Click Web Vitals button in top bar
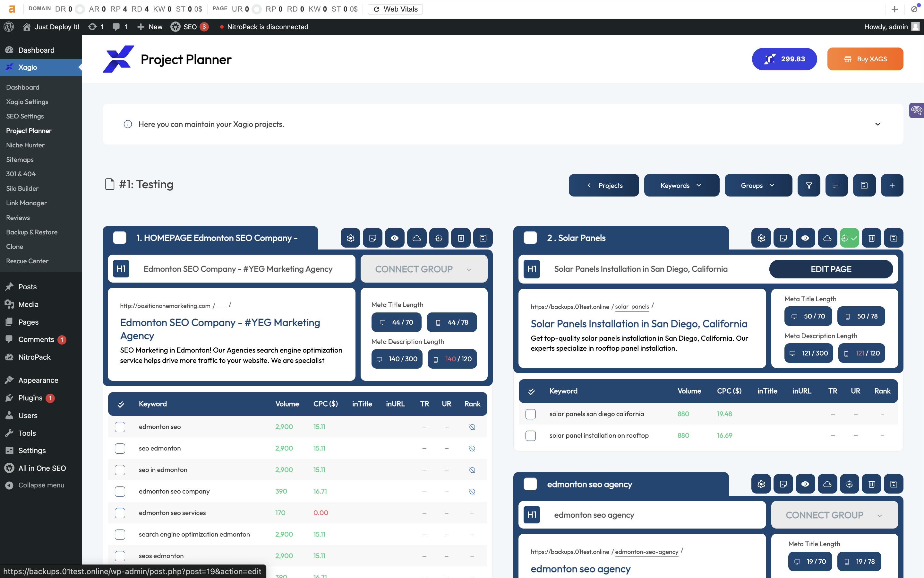 [x=395, y=9]
